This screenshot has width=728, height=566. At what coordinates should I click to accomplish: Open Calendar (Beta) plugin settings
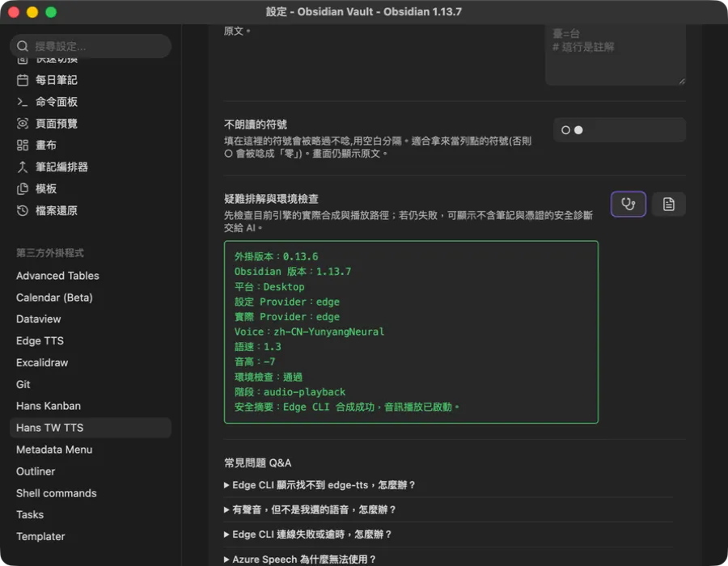[x=91, y=298]
